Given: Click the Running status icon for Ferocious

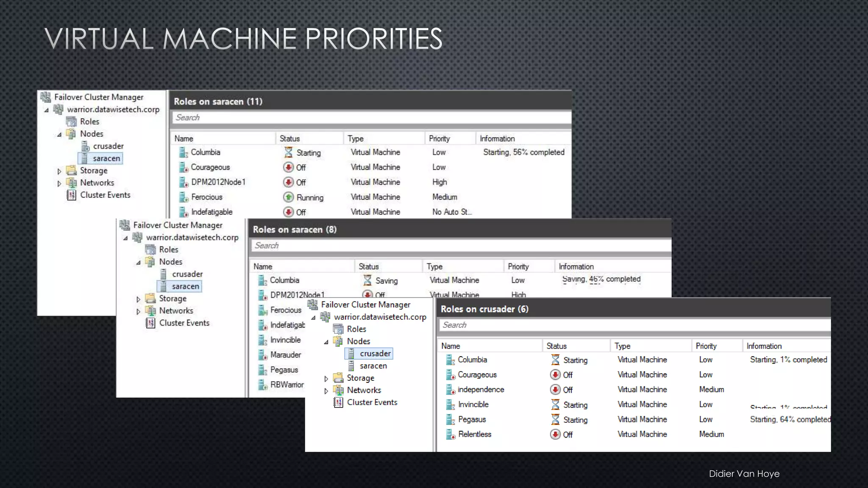Looking at the screenshot, I should coord(289,197).
